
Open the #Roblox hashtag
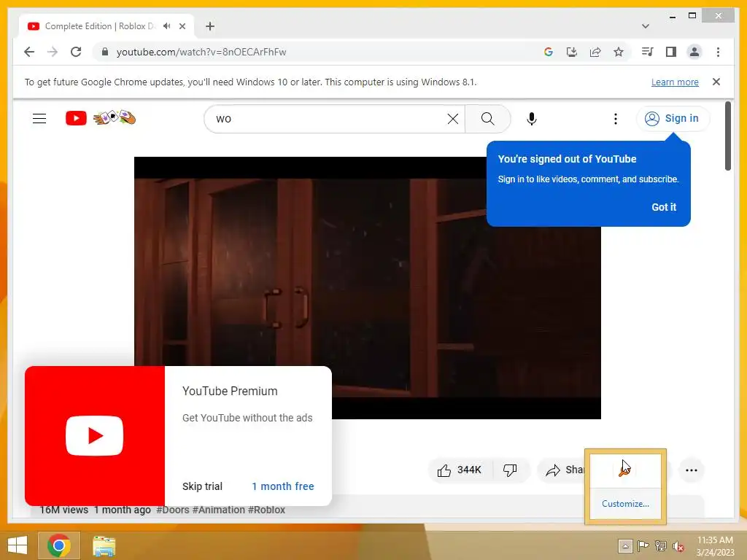pos(266,510)
